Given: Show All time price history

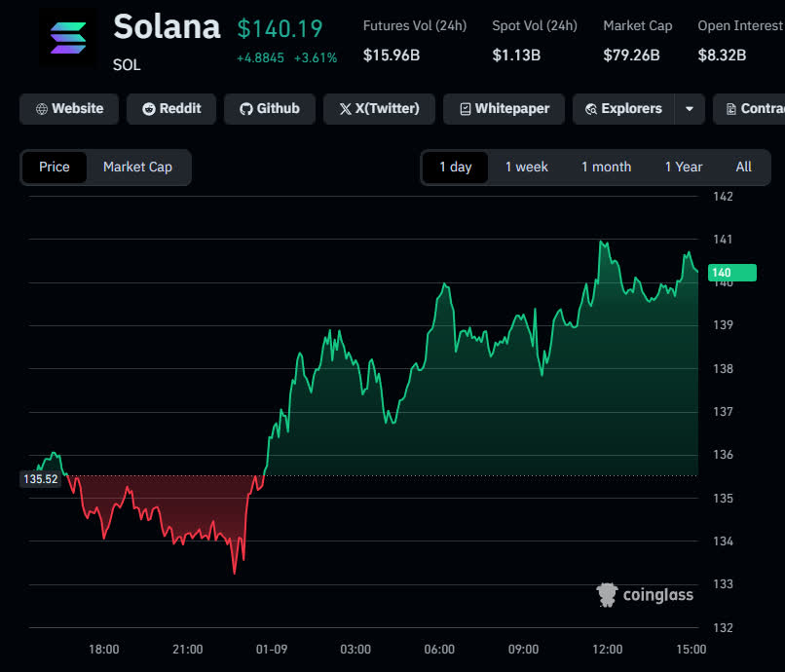Looking at the screenshot, I should coord(743,168).
